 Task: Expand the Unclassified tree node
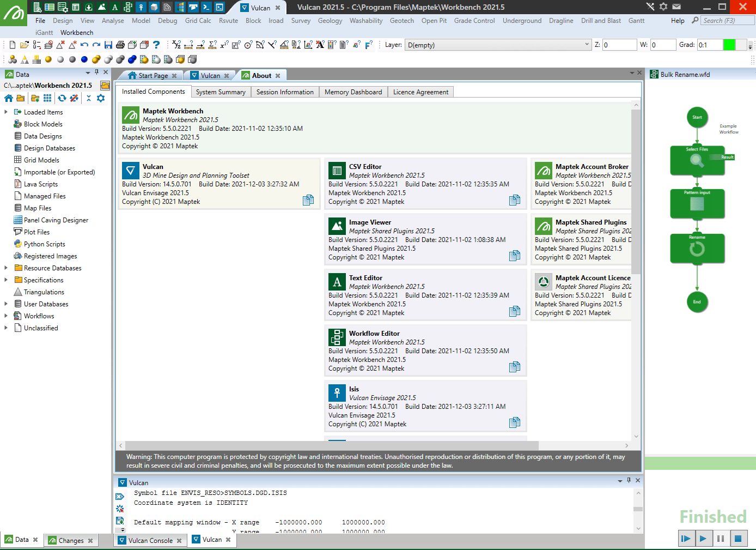[6, 328]
